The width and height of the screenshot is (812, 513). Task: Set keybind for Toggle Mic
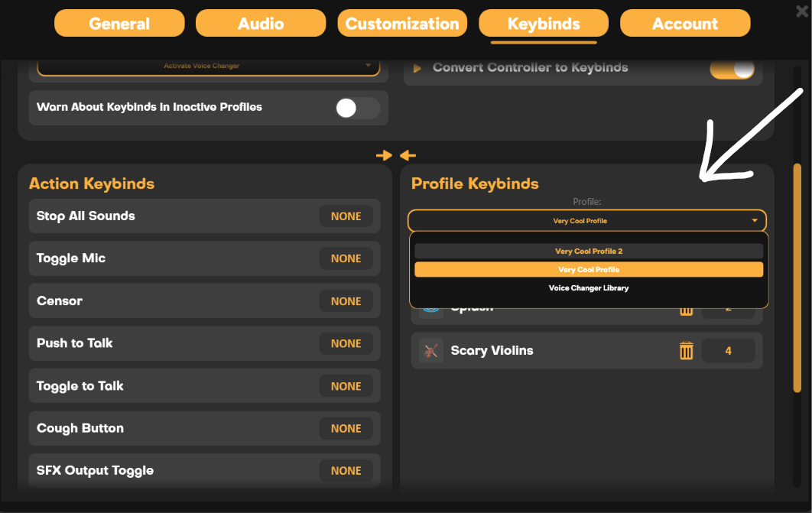point(346,258)
